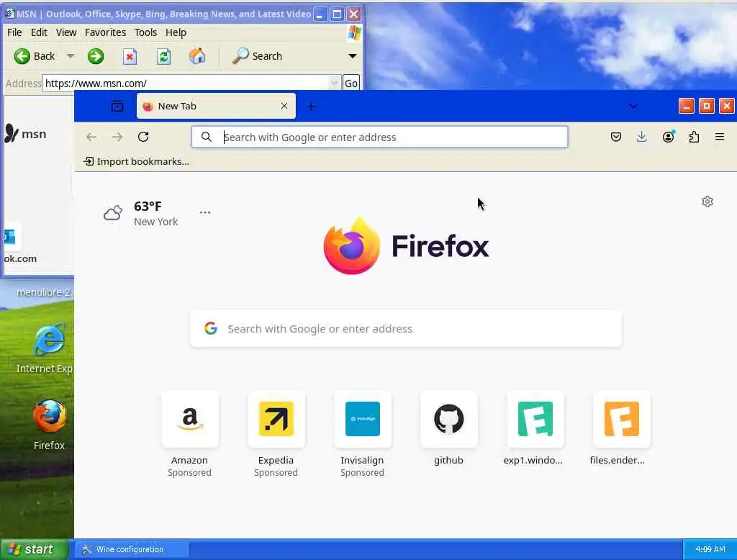Open the Pocket save icon in Firefox toolbar
The image size is (737, 560).
click(x=616, y=137)
